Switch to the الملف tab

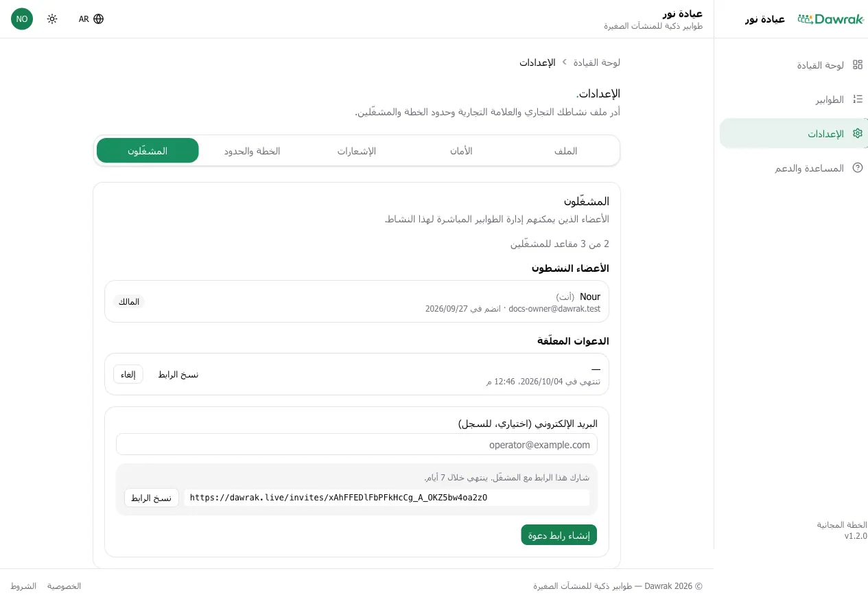point(566,151)
